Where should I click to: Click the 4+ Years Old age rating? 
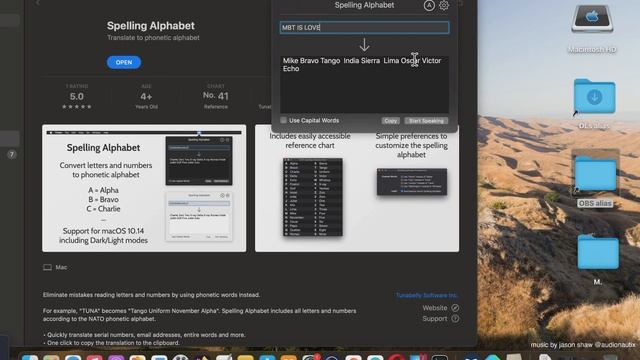point(146,97)
